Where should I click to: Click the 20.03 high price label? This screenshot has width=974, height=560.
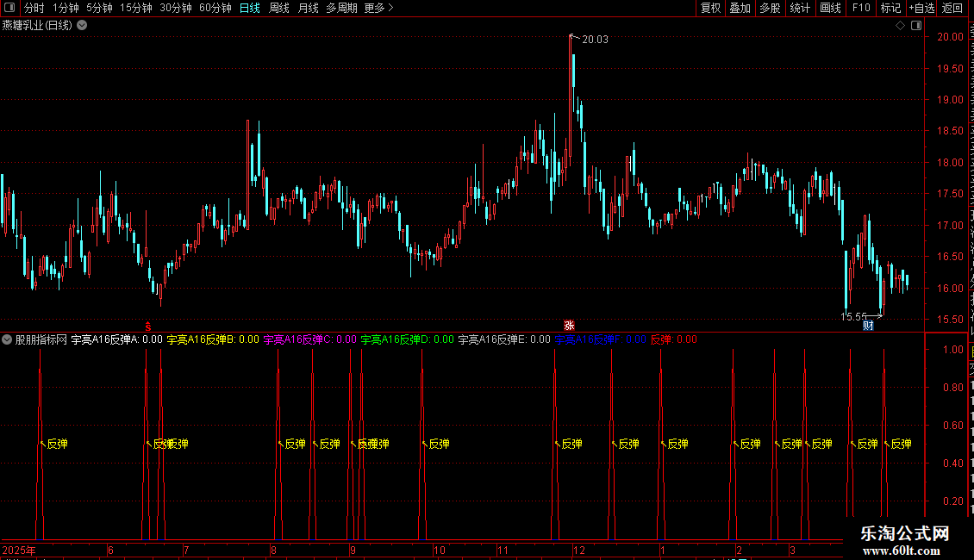(x=595, y=39)
